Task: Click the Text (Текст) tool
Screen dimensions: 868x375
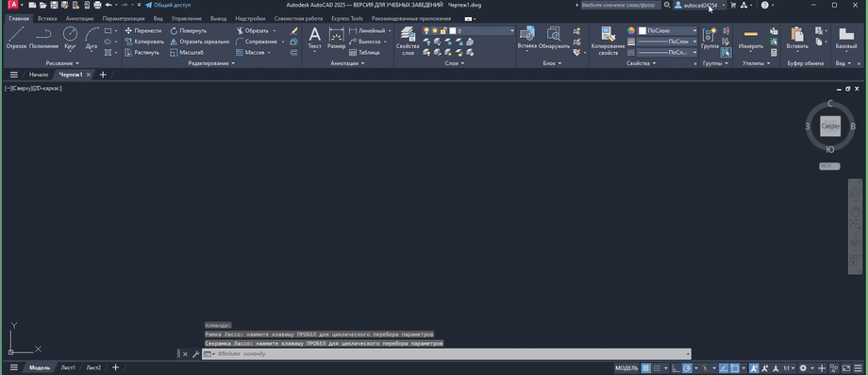Action: point(314,38)
